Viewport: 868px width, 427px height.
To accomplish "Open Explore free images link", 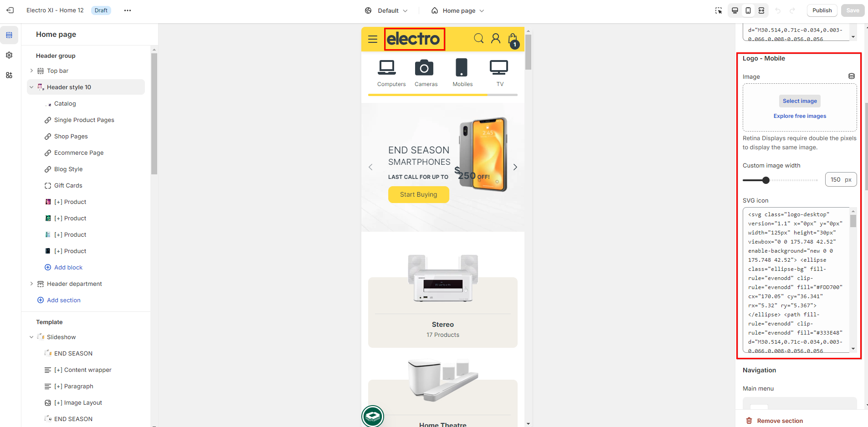I will point(800,116).
